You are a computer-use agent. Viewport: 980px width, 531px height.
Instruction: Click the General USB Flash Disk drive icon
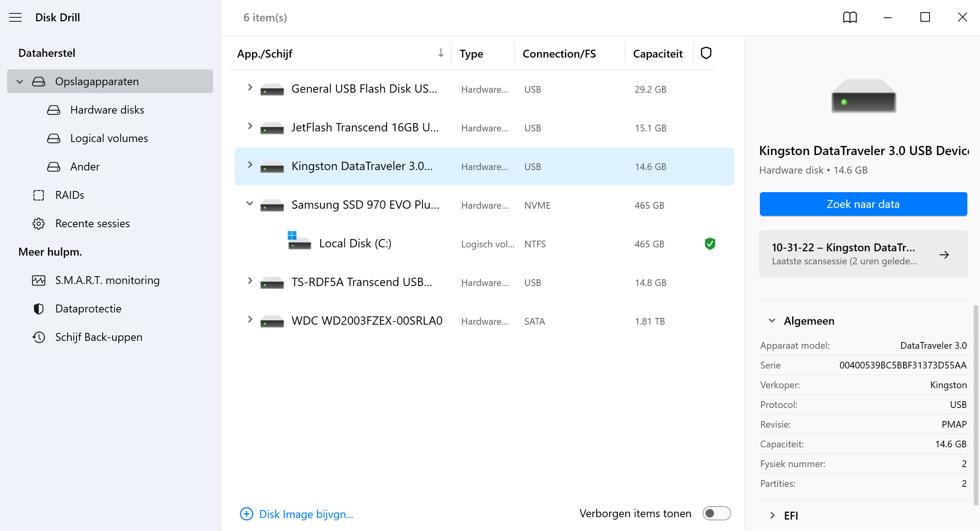click(x=272, y=90)
